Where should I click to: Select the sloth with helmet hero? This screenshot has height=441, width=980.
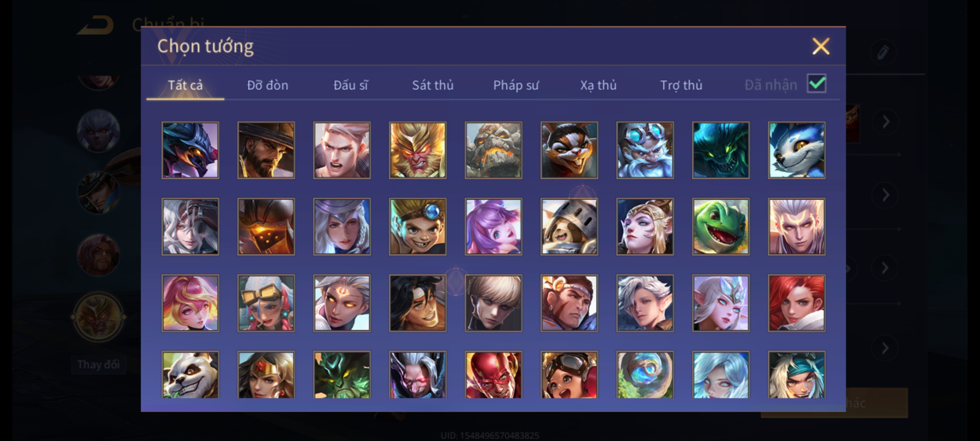569,227
